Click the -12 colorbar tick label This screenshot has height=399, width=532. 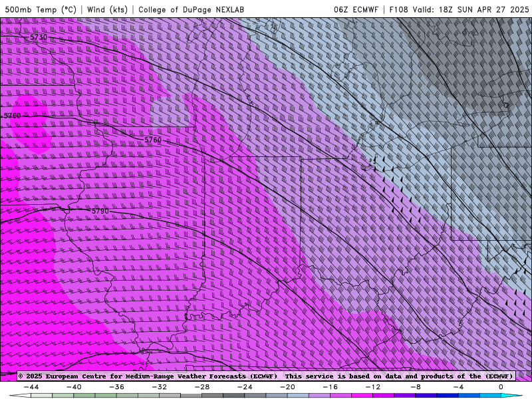[373, 387]
